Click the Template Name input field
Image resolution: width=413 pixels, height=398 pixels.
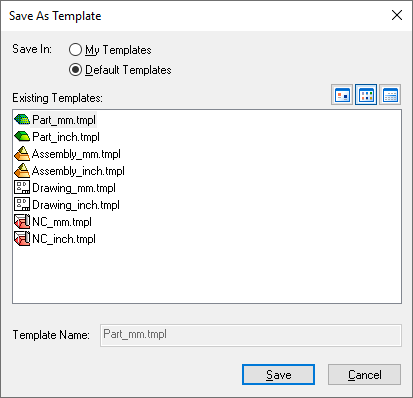[x=251, y=335]
